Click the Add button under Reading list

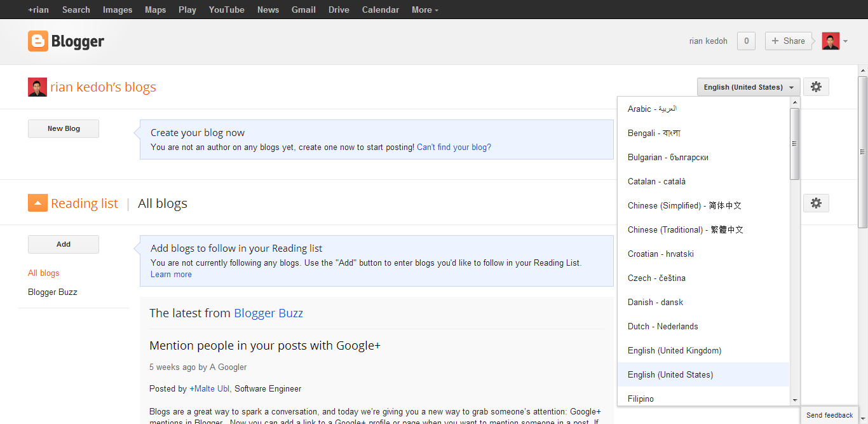[x=64, y=244]
